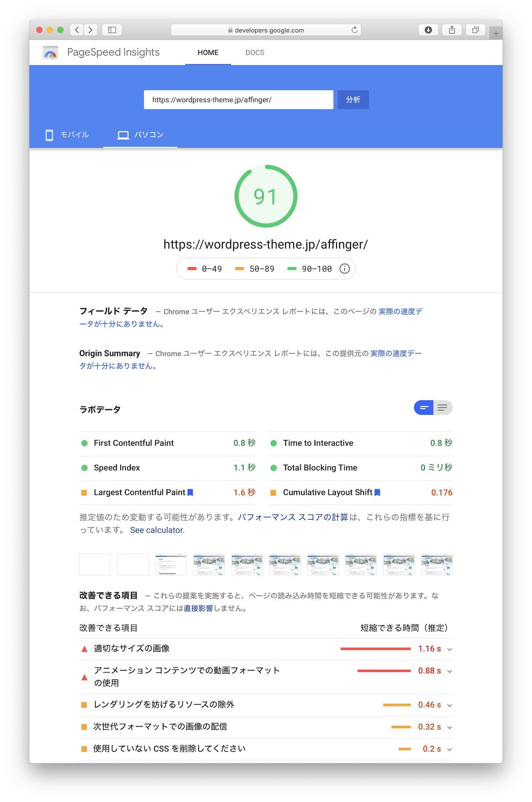Click First Contentful Paint metric row

[x=168, y=443]
